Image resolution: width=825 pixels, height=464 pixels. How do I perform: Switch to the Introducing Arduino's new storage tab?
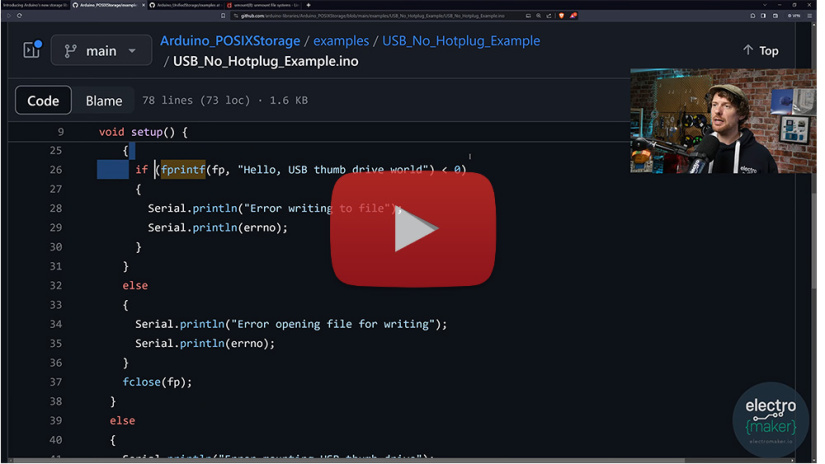pos(34,5)
